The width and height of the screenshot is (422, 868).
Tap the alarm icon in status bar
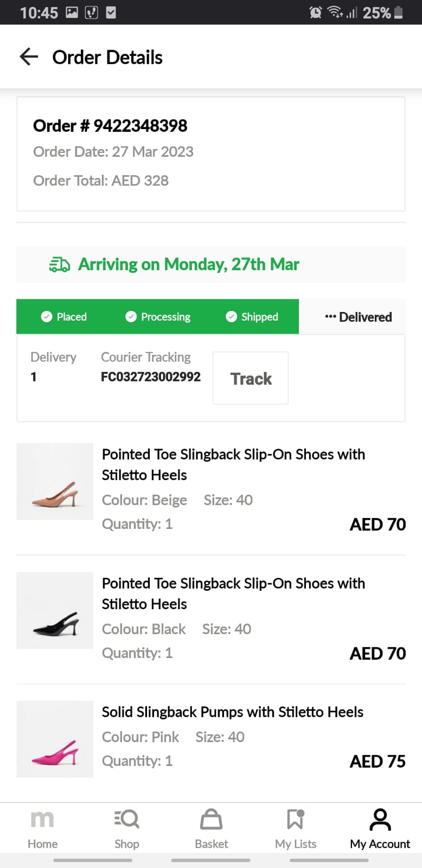[315, 12]
